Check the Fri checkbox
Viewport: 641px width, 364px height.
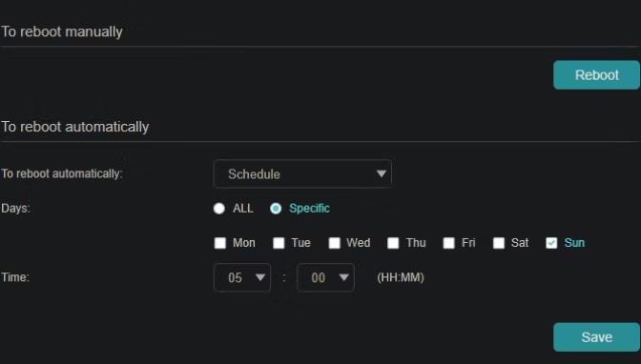pos(449,243)
